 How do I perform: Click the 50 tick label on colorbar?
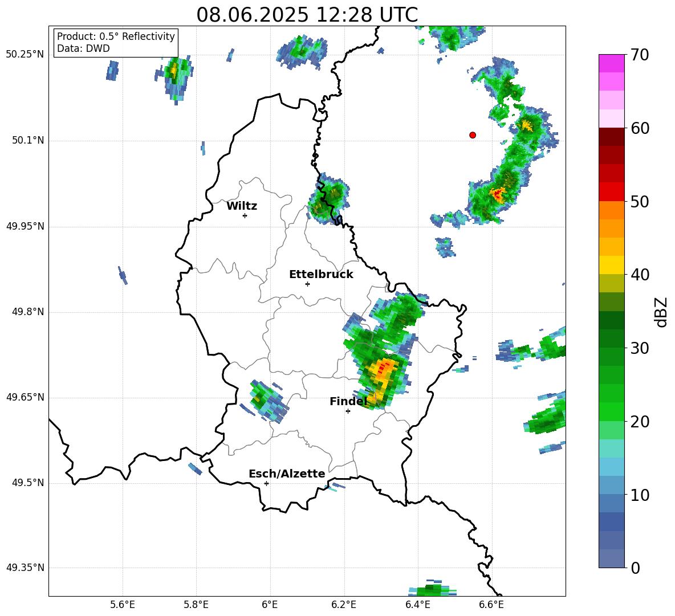point(640,202)
